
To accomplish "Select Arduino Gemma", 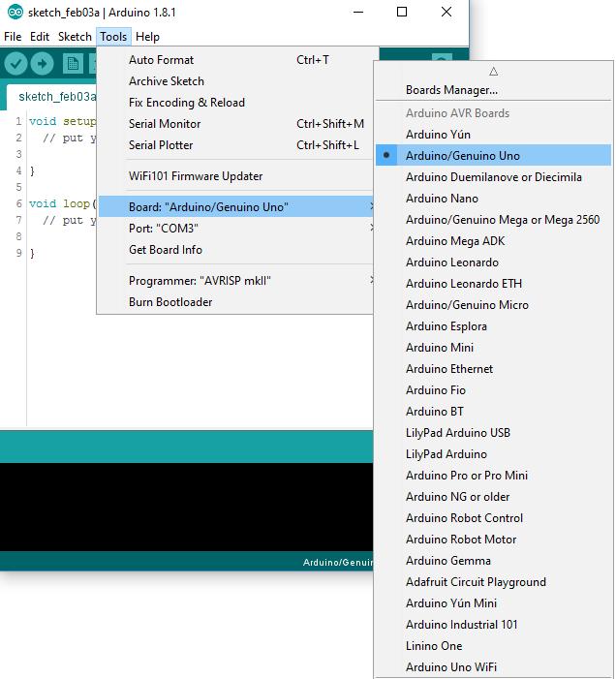I will tap(493, 561).
